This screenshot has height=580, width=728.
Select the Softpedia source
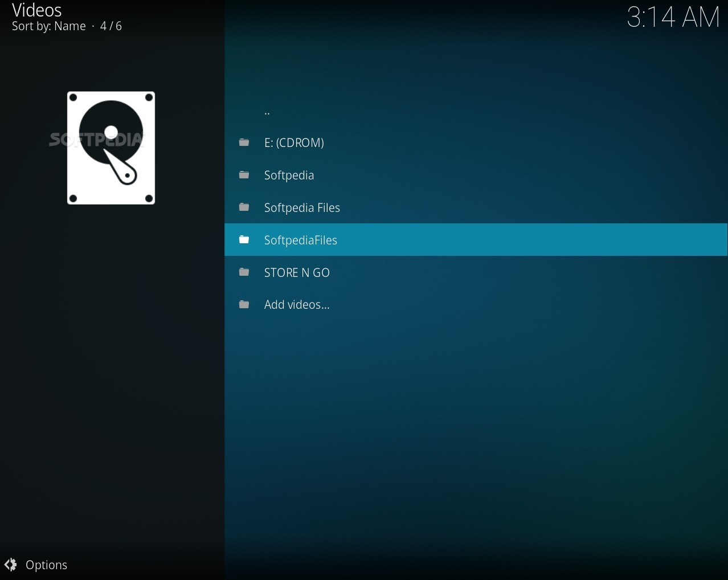[476, 175]
